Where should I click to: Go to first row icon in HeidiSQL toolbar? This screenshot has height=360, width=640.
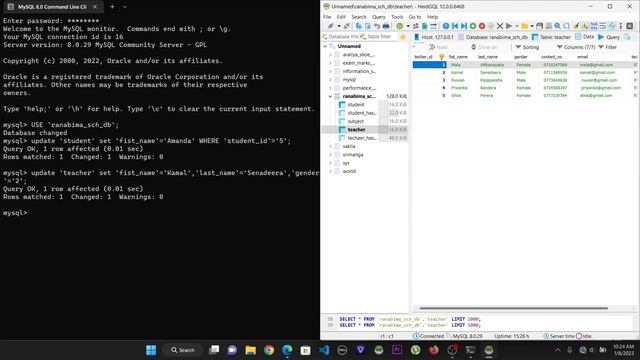tap(455, 26)
